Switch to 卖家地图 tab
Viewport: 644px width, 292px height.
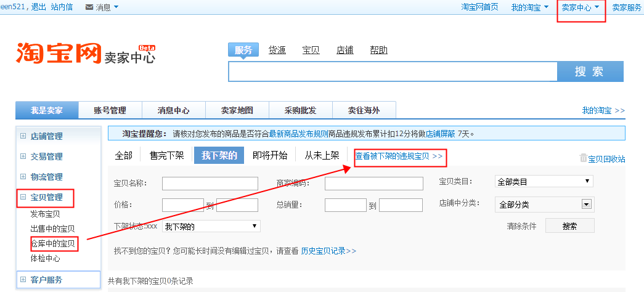coord(237,110)
